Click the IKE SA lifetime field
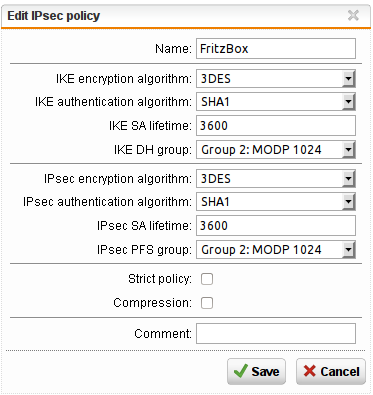This screenshot has width=373, height=395. [276, 126]
